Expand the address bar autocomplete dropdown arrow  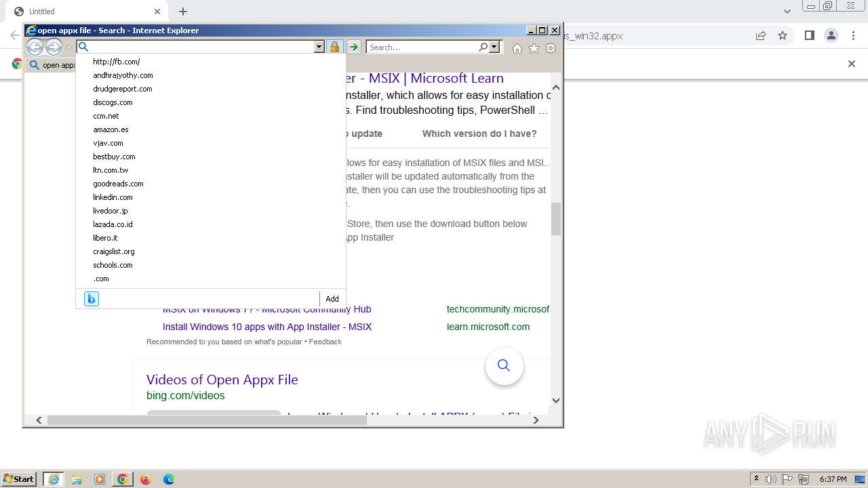[319, 47]
